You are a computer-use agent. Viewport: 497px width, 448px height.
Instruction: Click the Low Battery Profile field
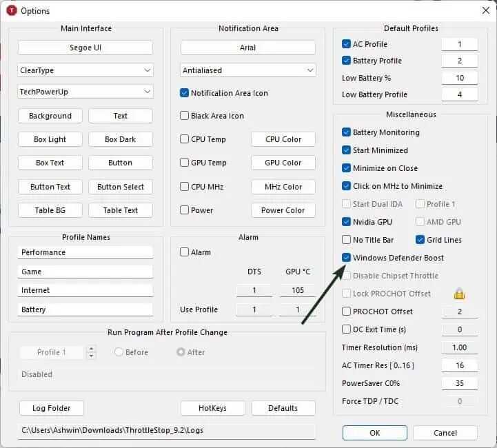click(x=459, y=94)
